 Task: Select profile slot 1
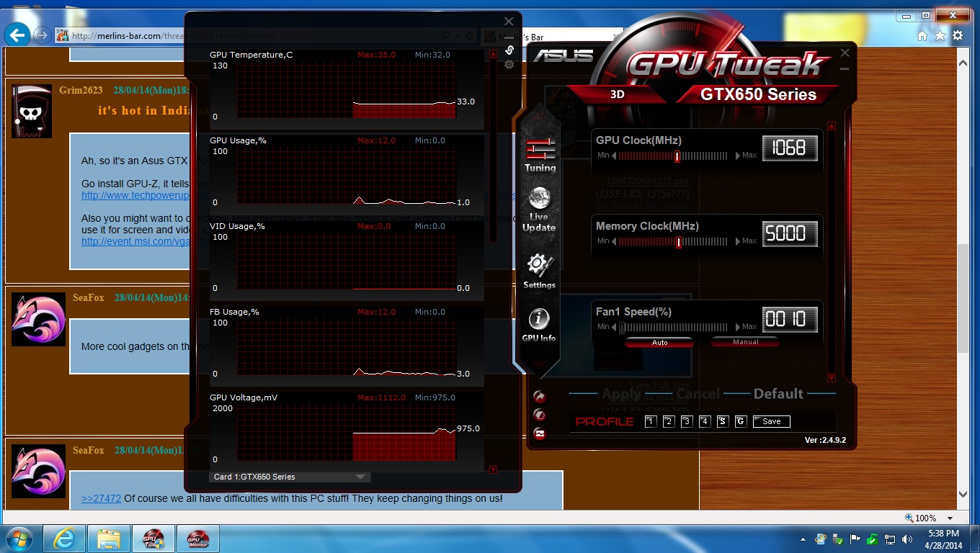point(651,421)
